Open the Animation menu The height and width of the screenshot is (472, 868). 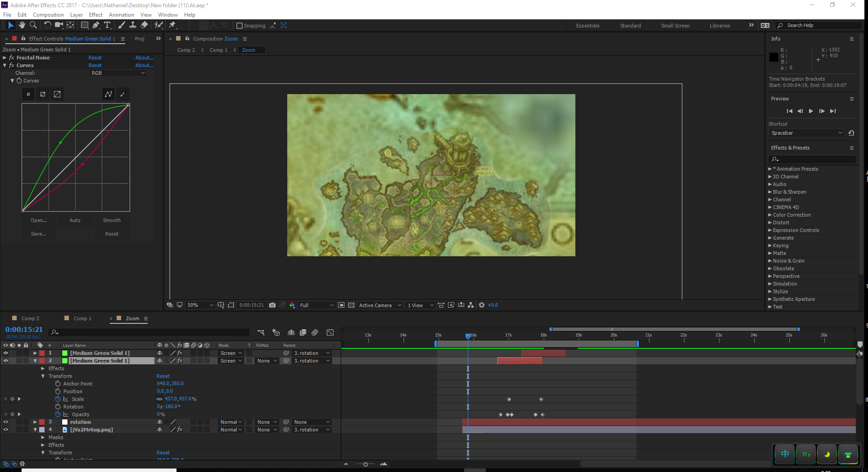tap(121, 15)
